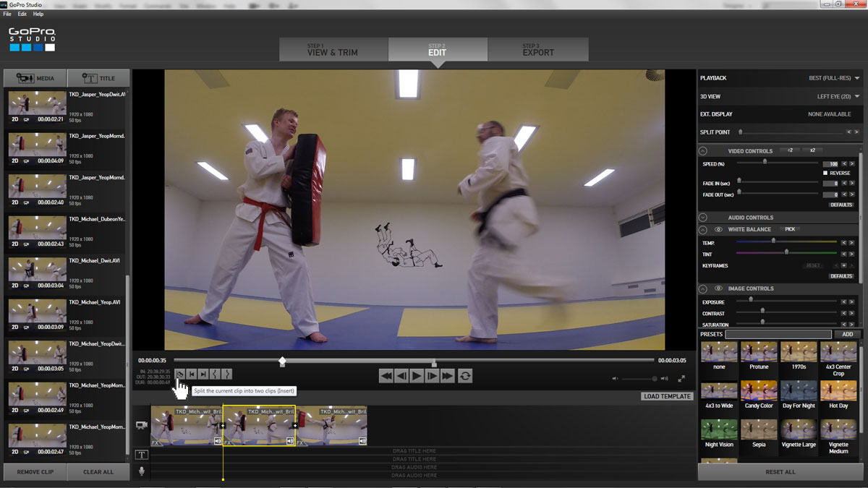868x488 pixels.
Task: Click the split clip razor icon
Action: (180, 374)
